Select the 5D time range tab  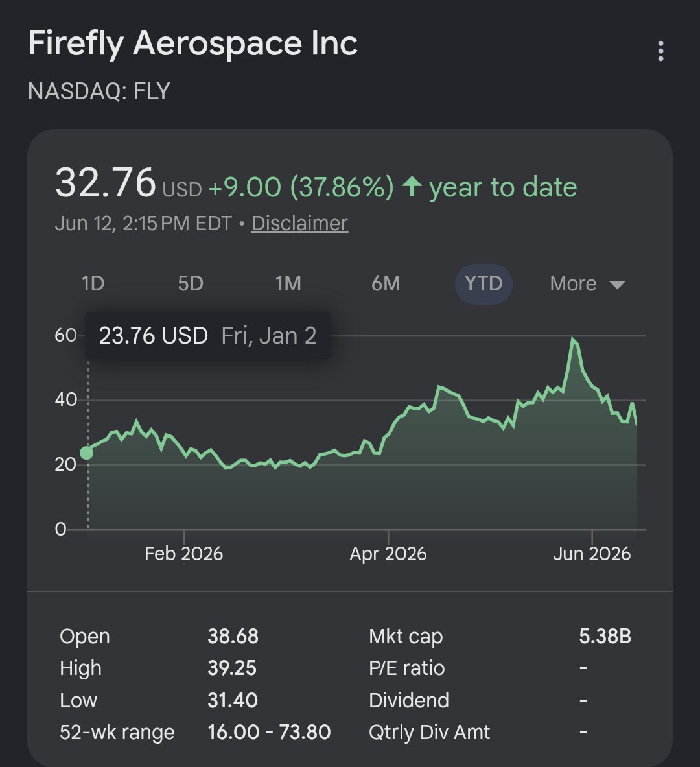point(191,284)
